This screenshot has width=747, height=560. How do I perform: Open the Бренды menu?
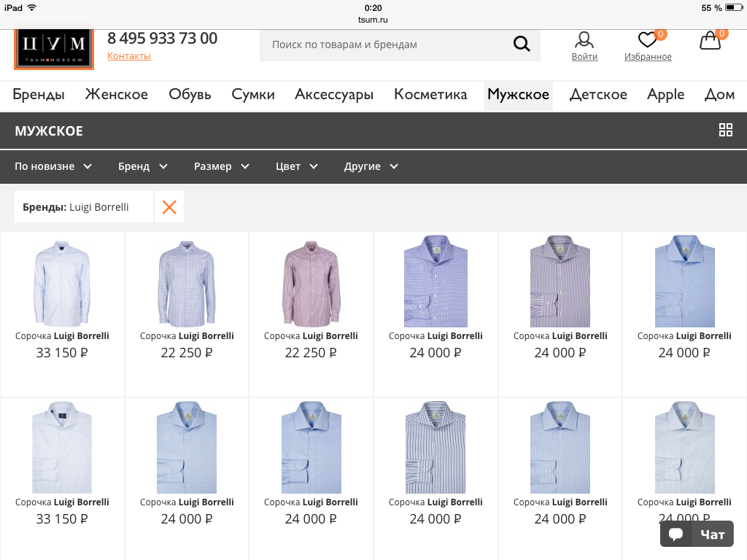point(39,94)
